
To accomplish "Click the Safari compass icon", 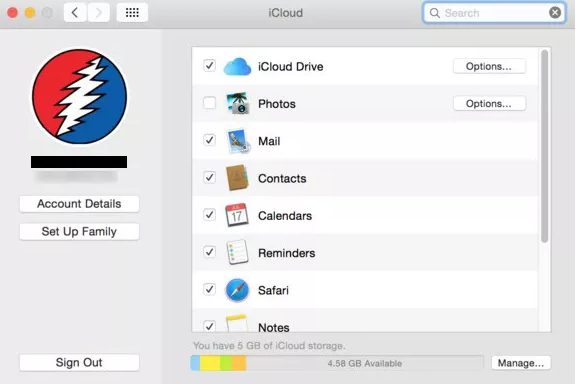I will coord(237,290).
